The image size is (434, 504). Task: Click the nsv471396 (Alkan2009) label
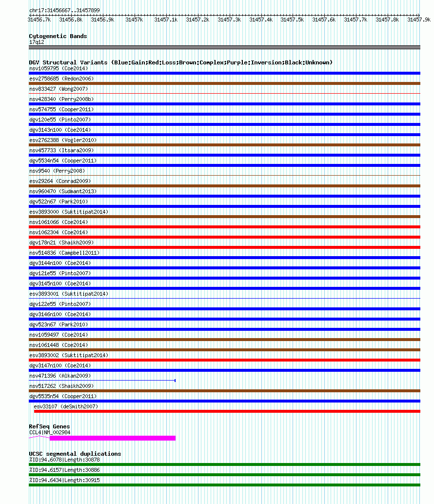click(x=60, y=376)
